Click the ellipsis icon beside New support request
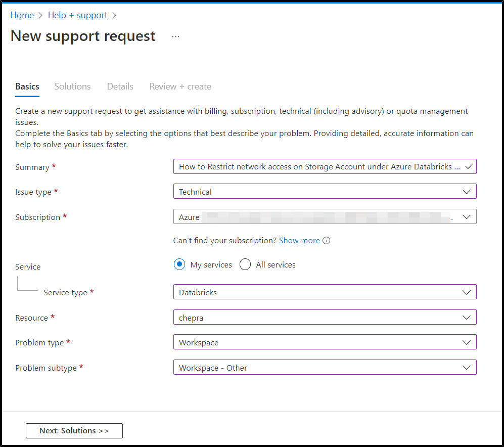The height and width of the screenshot is (447, 504). 175,36
